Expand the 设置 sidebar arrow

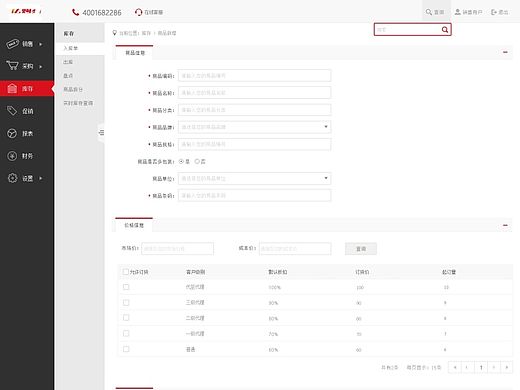point(41,178)
